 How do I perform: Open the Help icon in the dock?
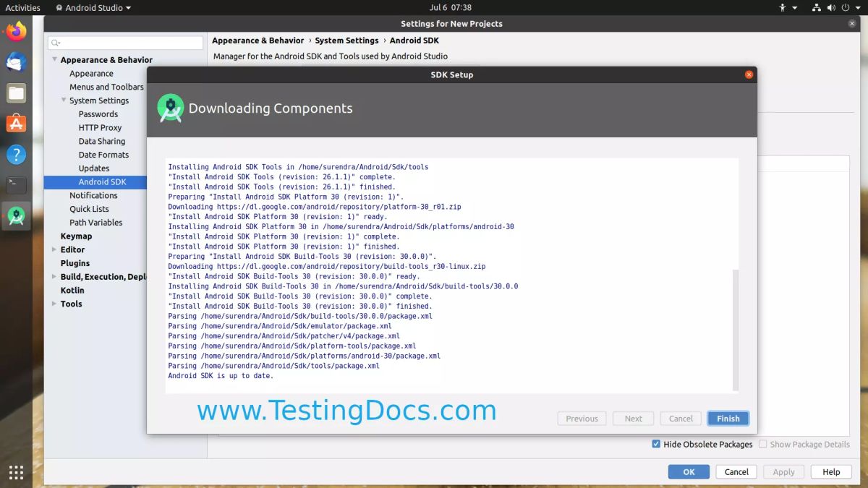tap(16, 154)
